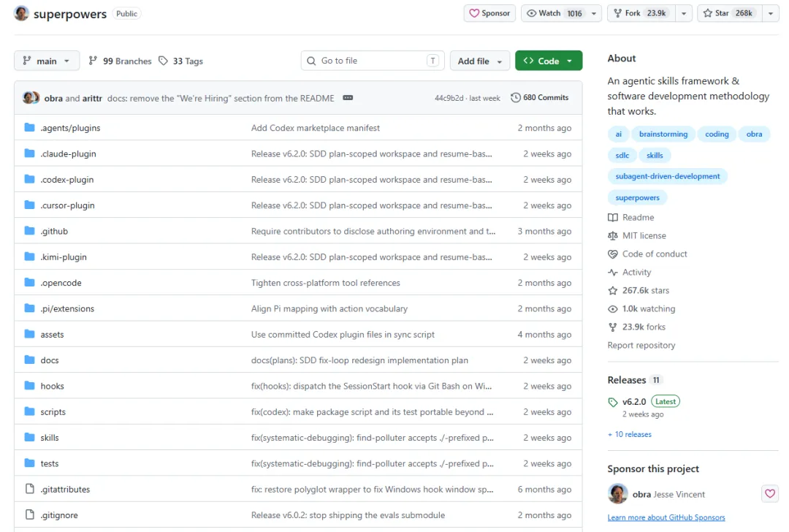View the 267.6k stars link

click(639, 290)
